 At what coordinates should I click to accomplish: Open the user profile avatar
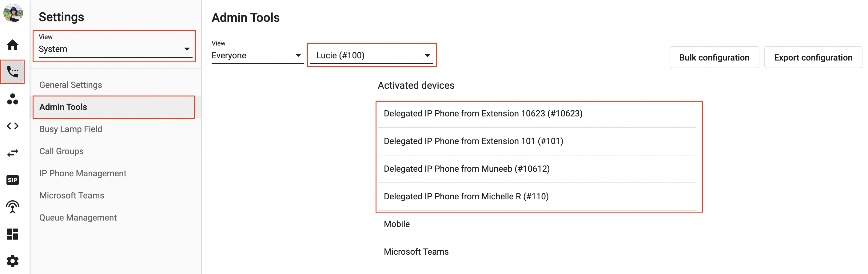point(13,14)
